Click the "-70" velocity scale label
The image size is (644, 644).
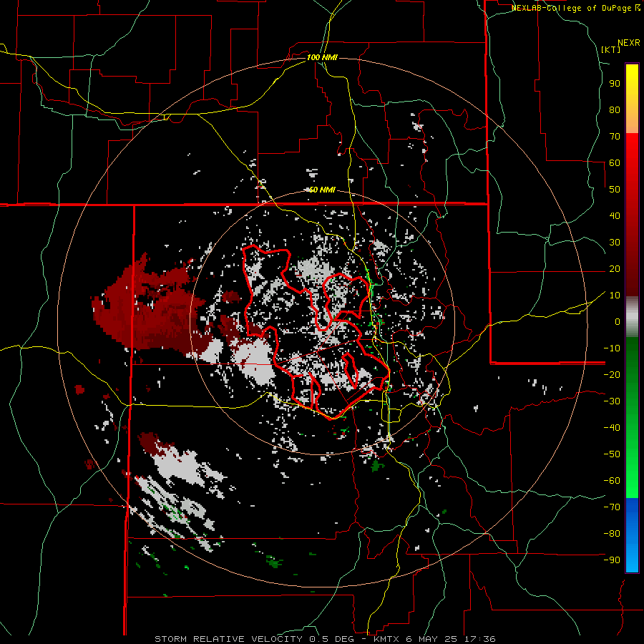(612, 507)
